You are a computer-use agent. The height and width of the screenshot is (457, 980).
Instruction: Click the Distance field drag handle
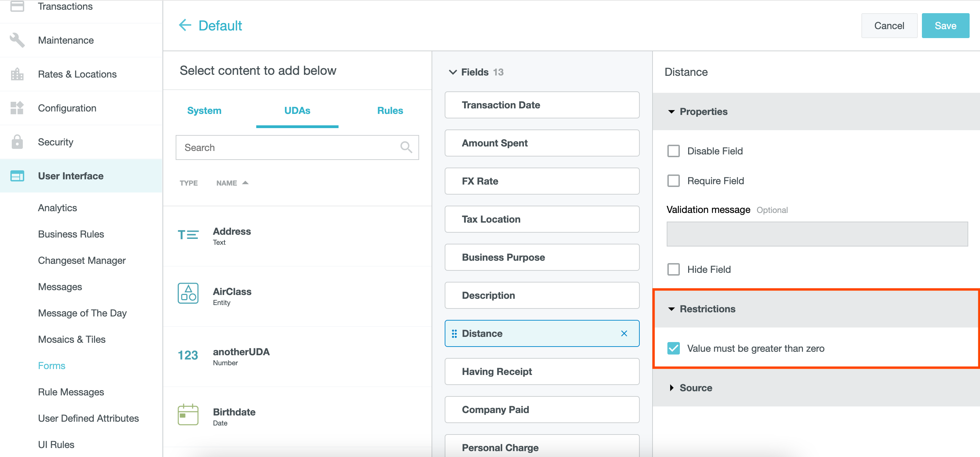point(454,334)
